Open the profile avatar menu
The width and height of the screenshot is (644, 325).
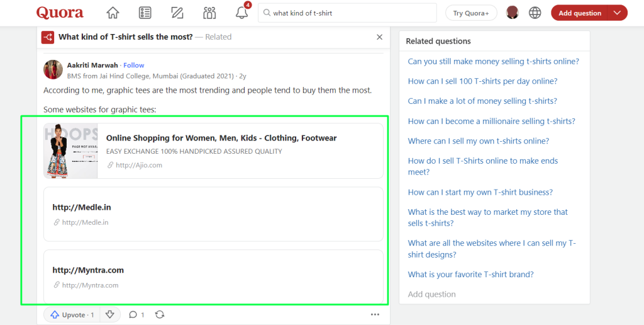[513, 13]
